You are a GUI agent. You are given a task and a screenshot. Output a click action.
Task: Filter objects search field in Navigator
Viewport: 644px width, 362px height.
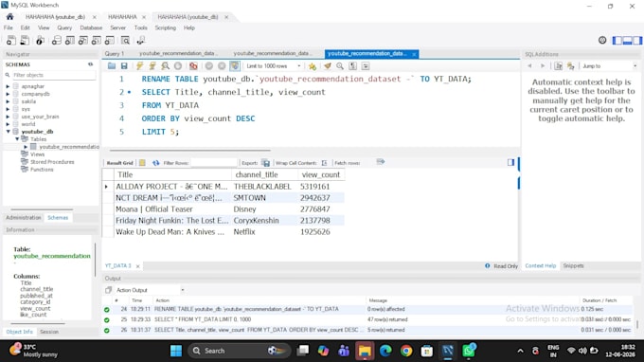53,75
